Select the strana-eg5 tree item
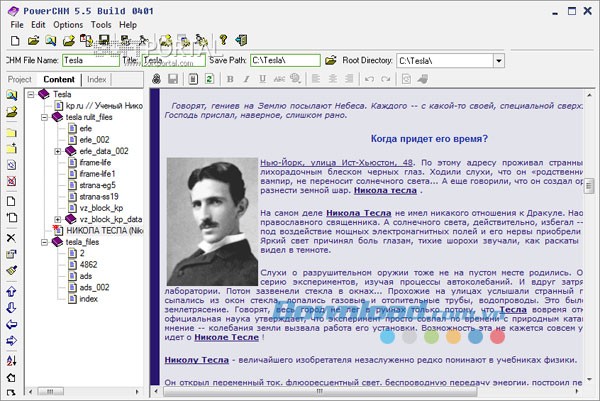 point(97,185)
